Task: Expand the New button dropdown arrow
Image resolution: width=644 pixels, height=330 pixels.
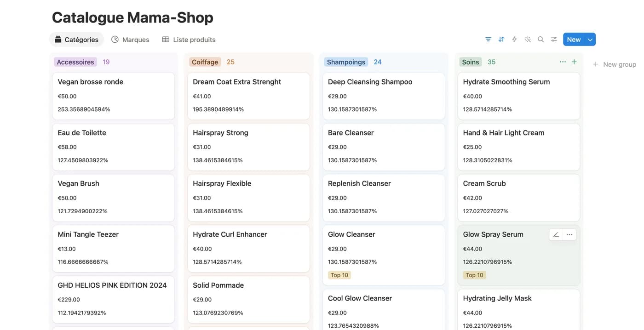Action: pyautogui.click(x=590, y=40)
